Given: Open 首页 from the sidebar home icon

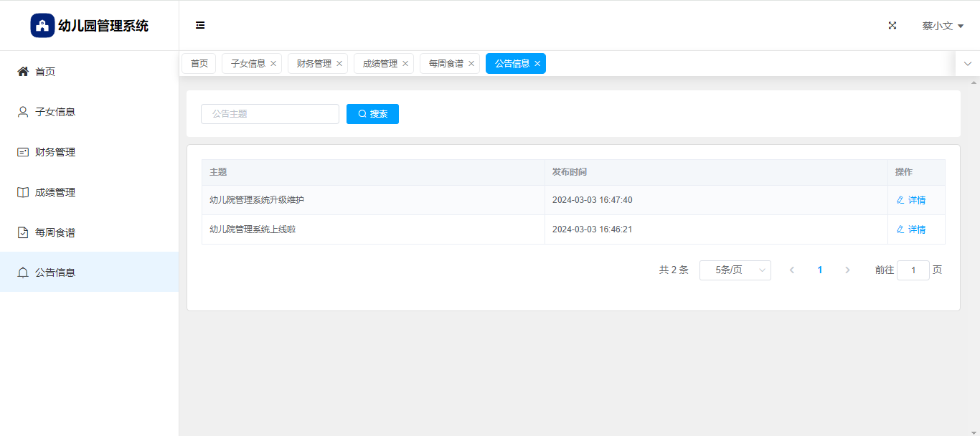Looking at the screenshot, I should click(23, 72).
